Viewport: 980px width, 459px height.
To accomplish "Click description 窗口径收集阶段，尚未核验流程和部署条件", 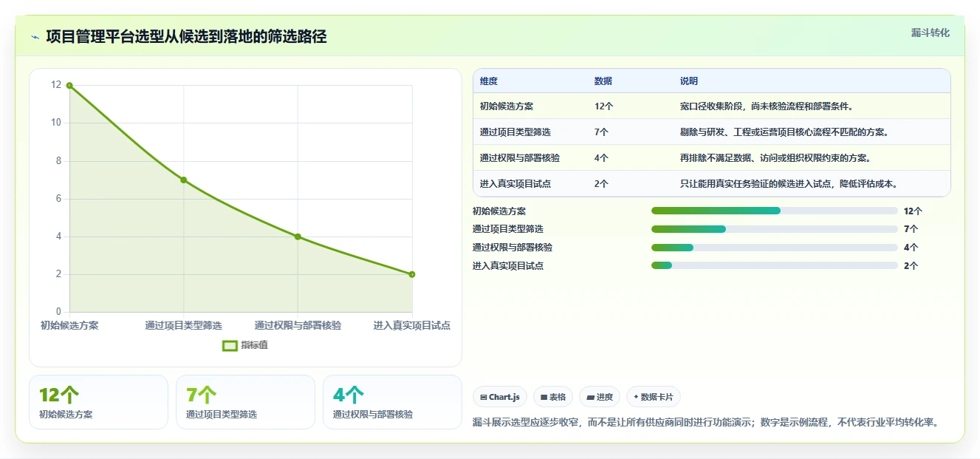I will (767, 106).
